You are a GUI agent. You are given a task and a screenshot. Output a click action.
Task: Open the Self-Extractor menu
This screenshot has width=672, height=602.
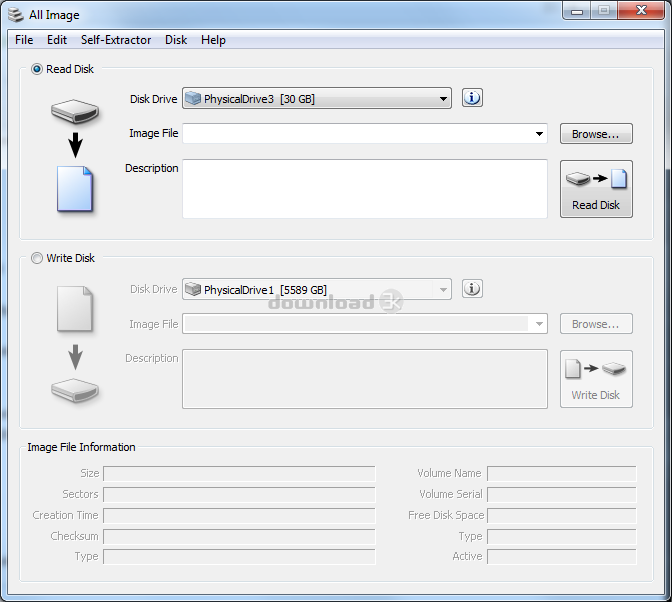coord(116,40)
